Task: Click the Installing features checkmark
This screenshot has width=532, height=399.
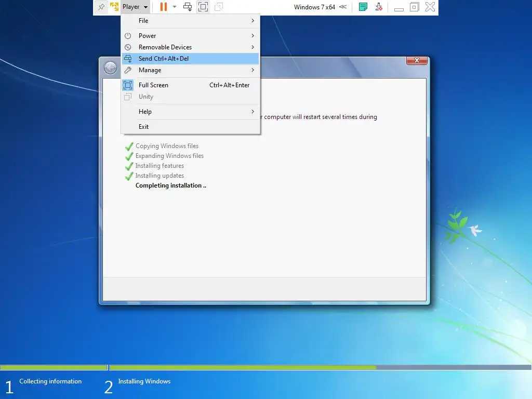Action: tap(129, 166)
